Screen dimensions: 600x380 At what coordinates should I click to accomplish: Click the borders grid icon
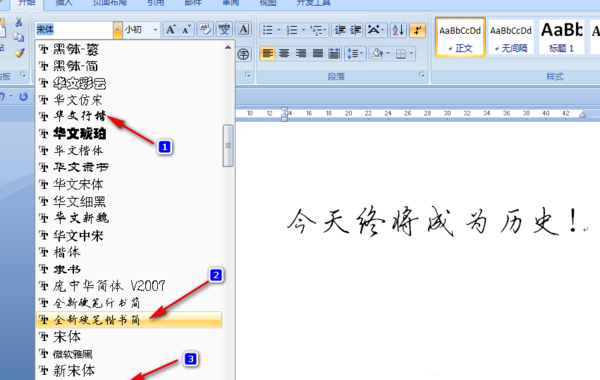[401, 54]
